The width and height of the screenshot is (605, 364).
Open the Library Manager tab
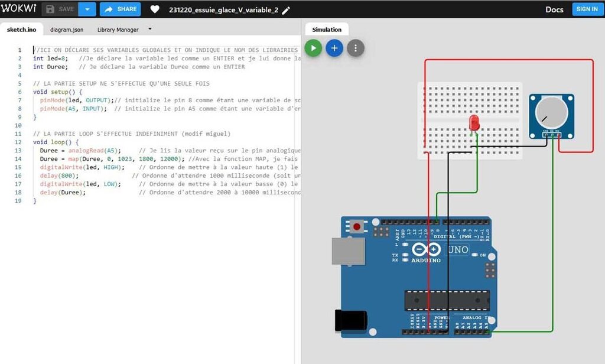[x=118, y=30]
